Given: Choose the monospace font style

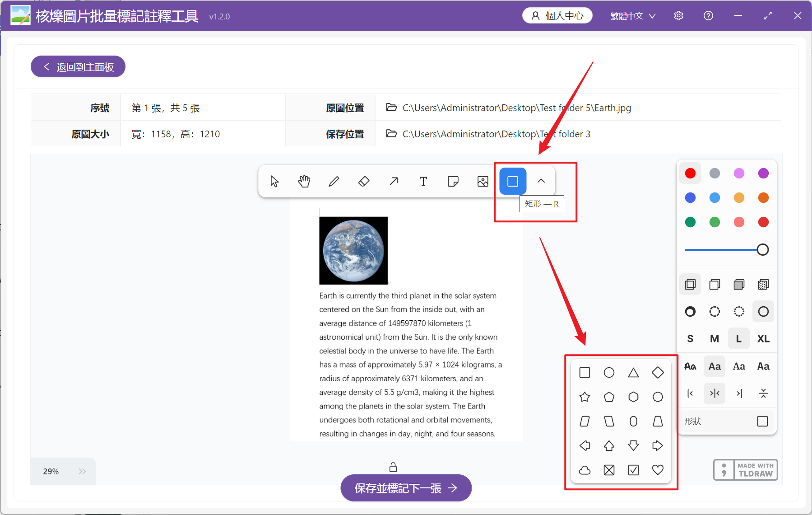Looking at the screenshot, I should click(763, 366).
